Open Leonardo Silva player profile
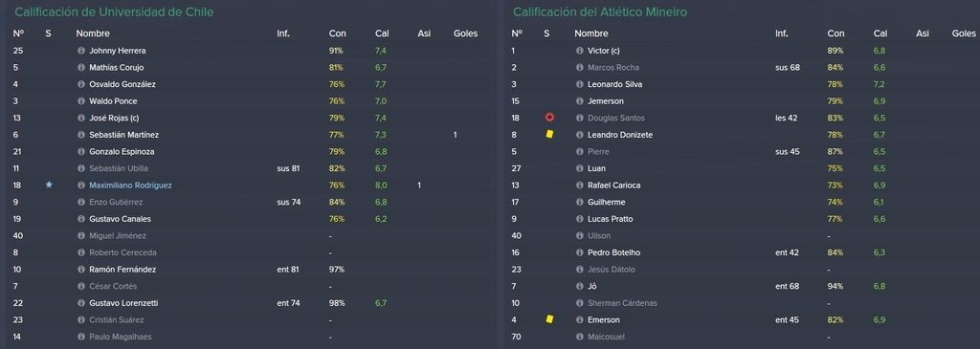The width and height of the screenshot is (980, 349). click(615, 84)
